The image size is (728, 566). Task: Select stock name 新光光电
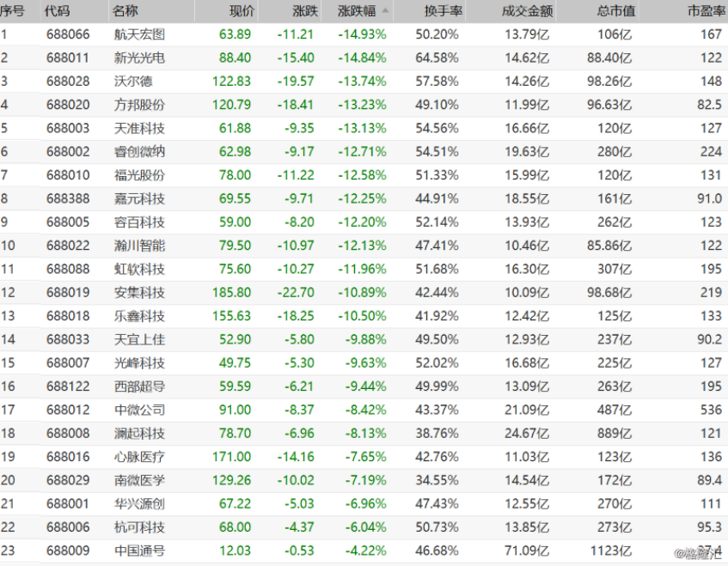tap(139, 58)
